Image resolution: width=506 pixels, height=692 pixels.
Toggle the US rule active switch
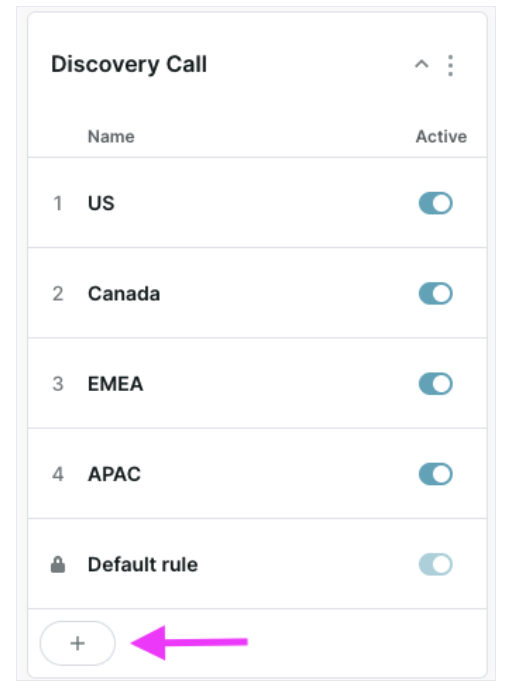pos(435,203)
